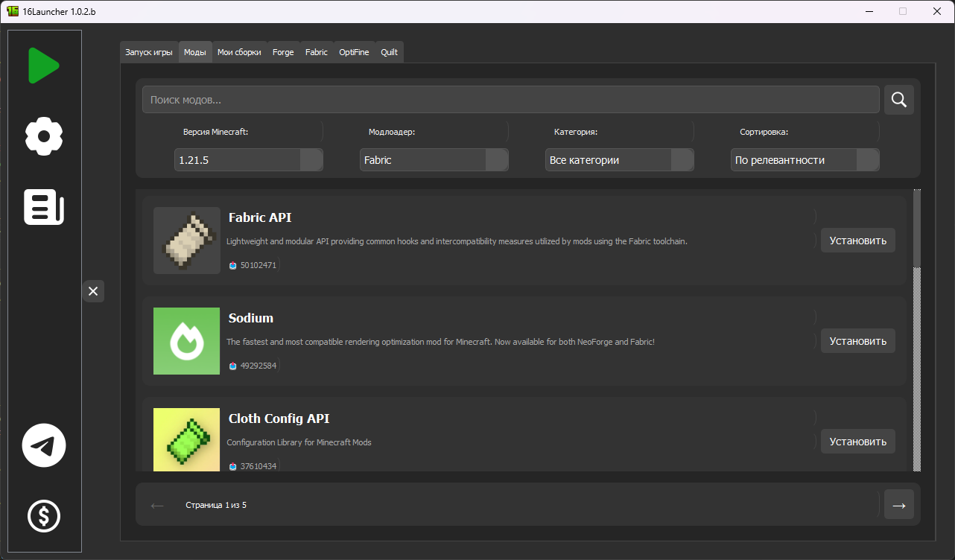Switch to the Запуск игры tab
Screen dimensions: 955x560
pos(149,52)
